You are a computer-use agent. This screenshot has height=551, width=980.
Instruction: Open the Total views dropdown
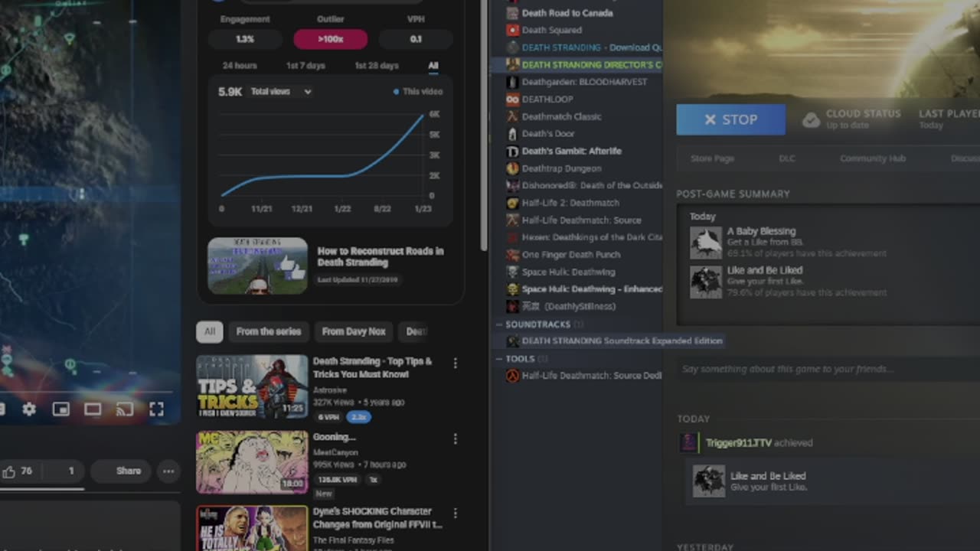pyautogui.click(x=281, y=92)
